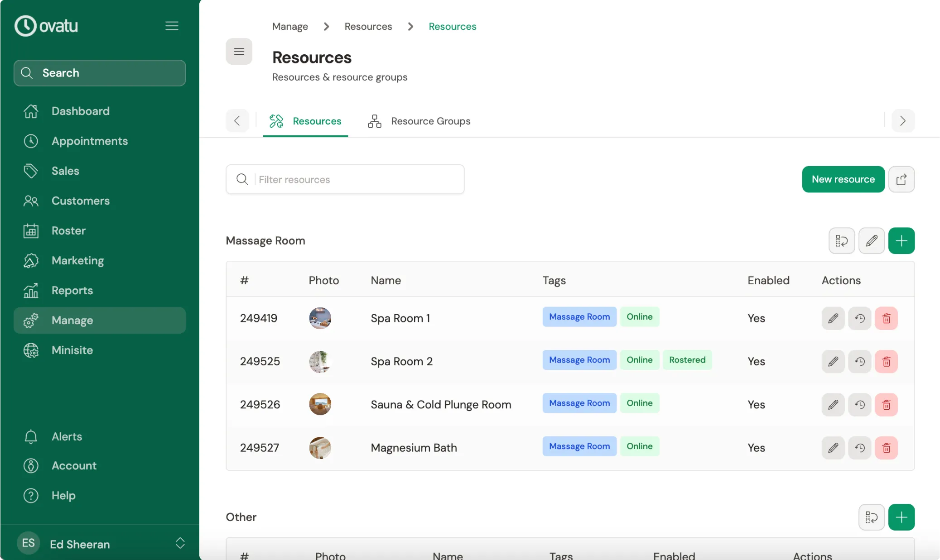Click the Rostered tag on Spa Room 2
This screenshot has height=560, width=940.
pos(687,359)
